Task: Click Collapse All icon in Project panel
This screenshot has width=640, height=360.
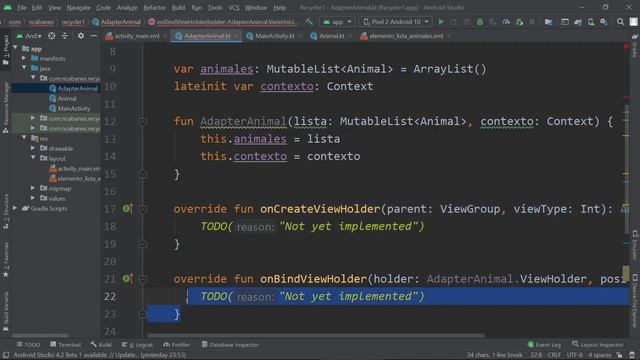Action: tap(64, 36)
